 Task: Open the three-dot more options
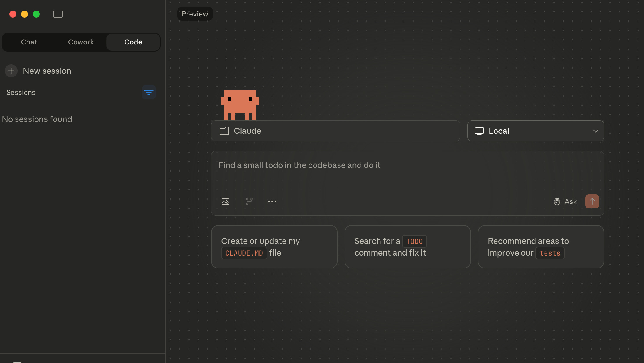tap(272, 201)
